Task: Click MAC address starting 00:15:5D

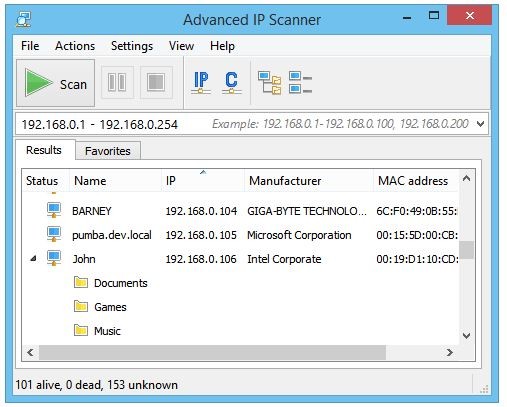Action: pos(417,235)
